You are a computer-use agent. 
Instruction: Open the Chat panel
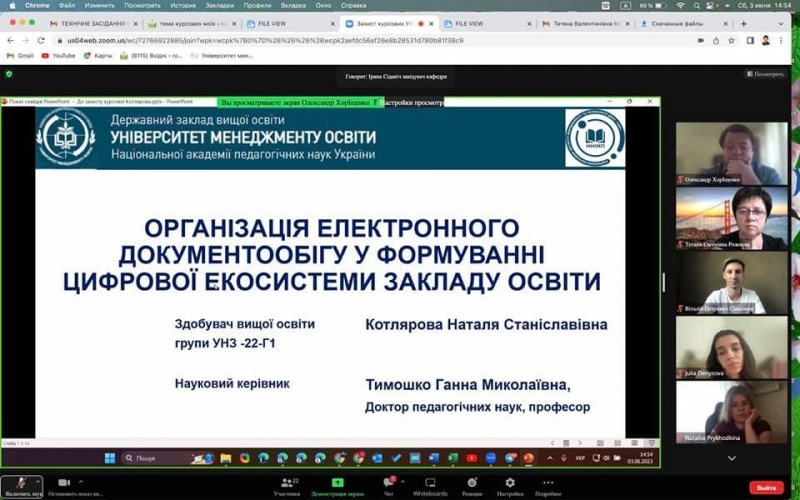(390, 483)
